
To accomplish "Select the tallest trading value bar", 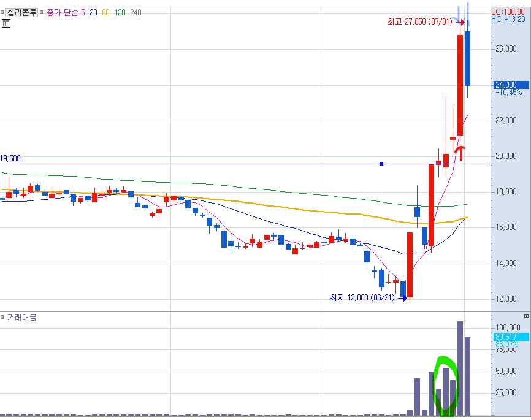I will coord(460,368).
